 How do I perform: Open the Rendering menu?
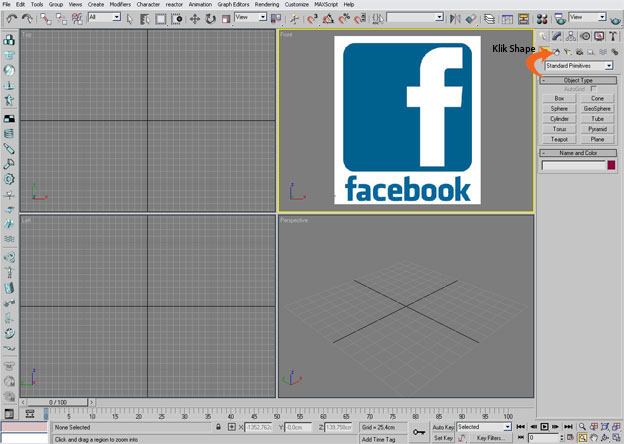[x=267, y=4]
